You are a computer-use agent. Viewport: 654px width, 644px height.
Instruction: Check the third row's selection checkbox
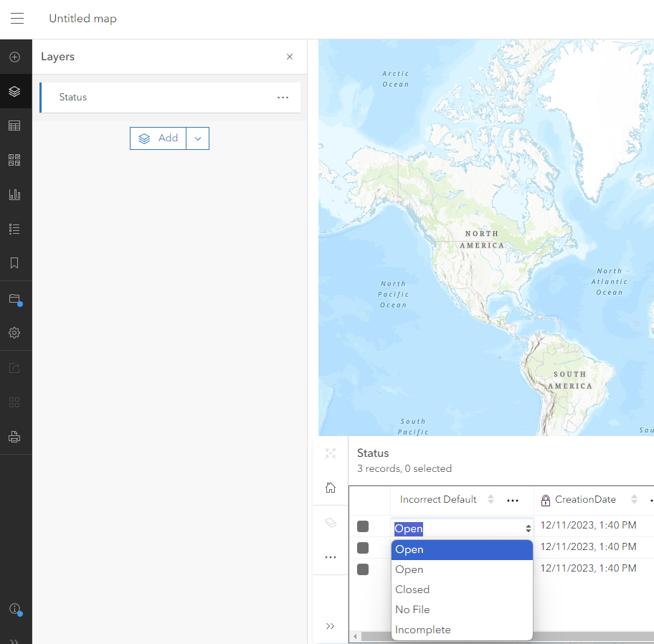click(363, 569)
